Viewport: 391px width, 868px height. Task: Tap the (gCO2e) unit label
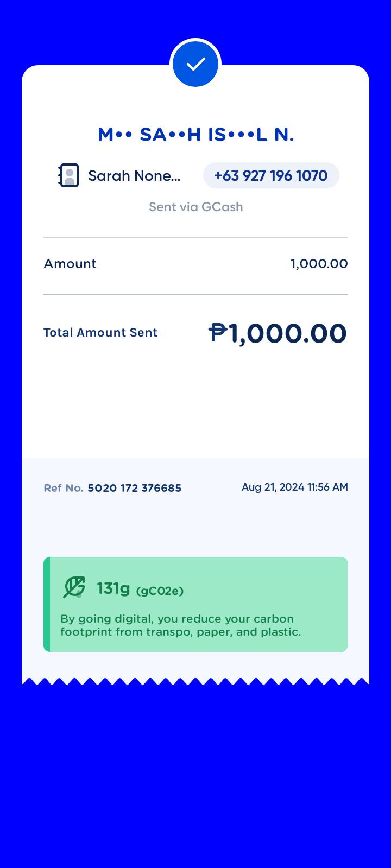click(160, 591)
